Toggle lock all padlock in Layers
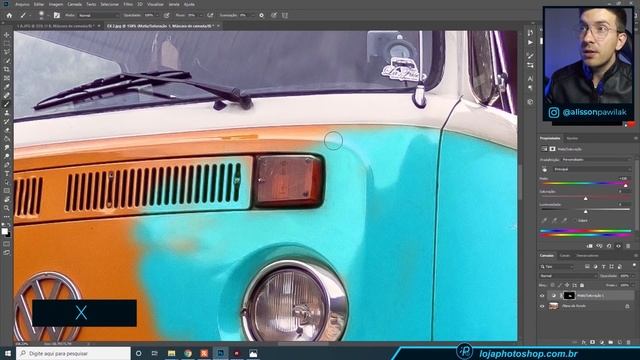Viewport: 640px width, 360px height. coord(582,285)
